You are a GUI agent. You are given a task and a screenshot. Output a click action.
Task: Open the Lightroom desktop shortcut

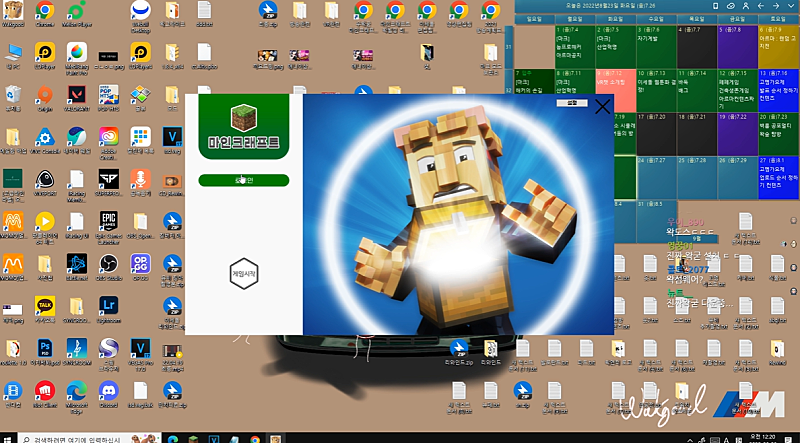pos(107,306)
